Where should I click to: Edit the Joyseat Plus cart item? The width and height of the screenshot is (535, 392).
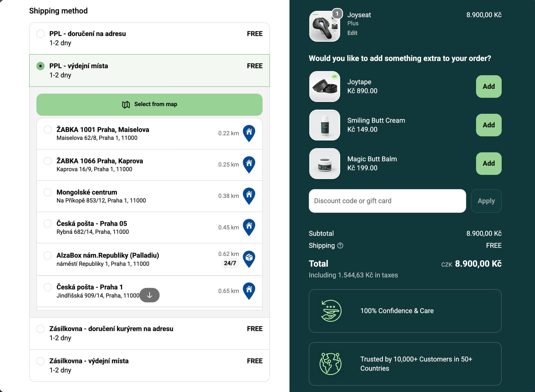352,33
